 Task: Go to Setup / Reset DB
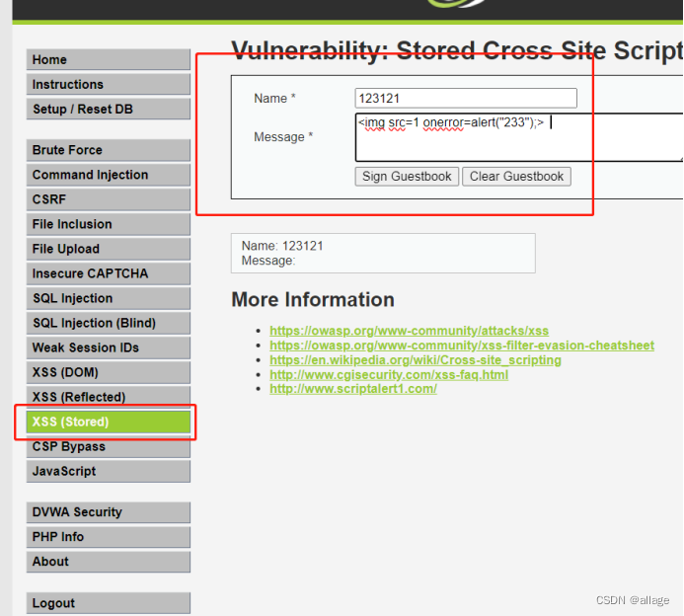click(109, 109)
